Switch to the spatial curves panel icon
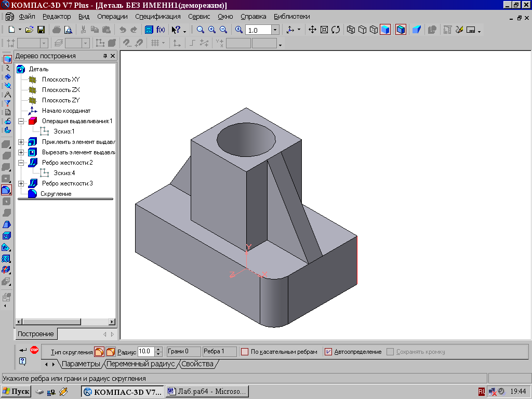 click(7, 68)
